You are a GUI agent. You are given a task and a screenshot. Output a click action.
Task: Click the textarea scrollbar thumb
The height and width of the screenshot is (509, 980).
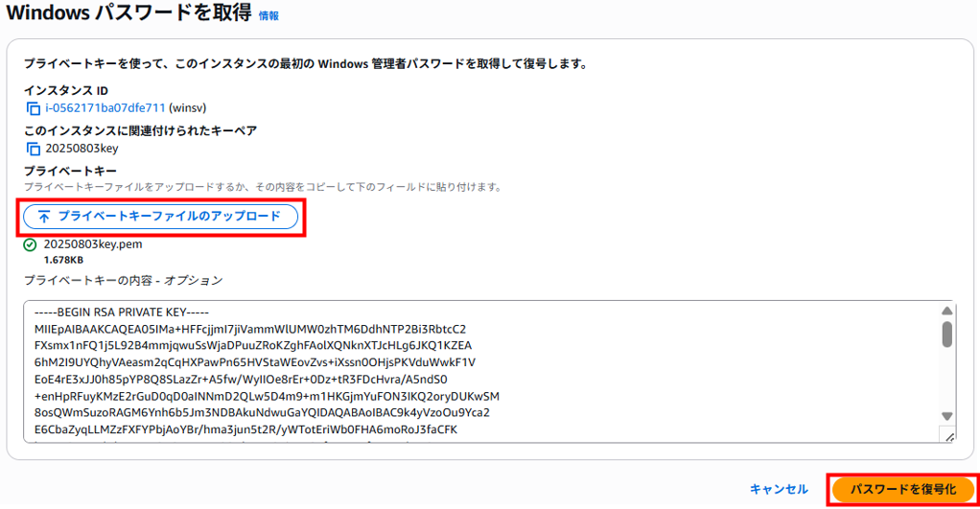pos(946,335)
